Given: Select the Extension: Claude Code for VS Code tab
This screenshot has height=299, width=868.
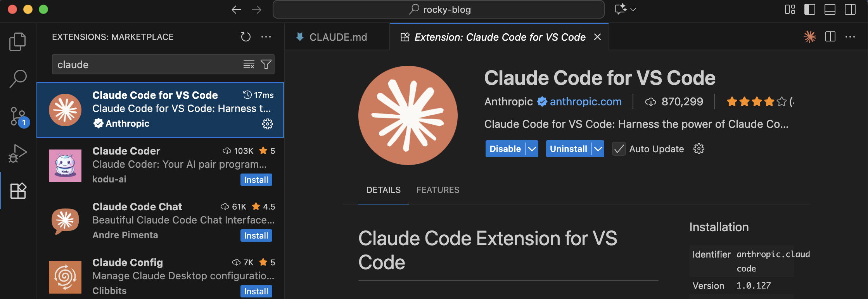Looking at the screenshot, I should 499,37.
